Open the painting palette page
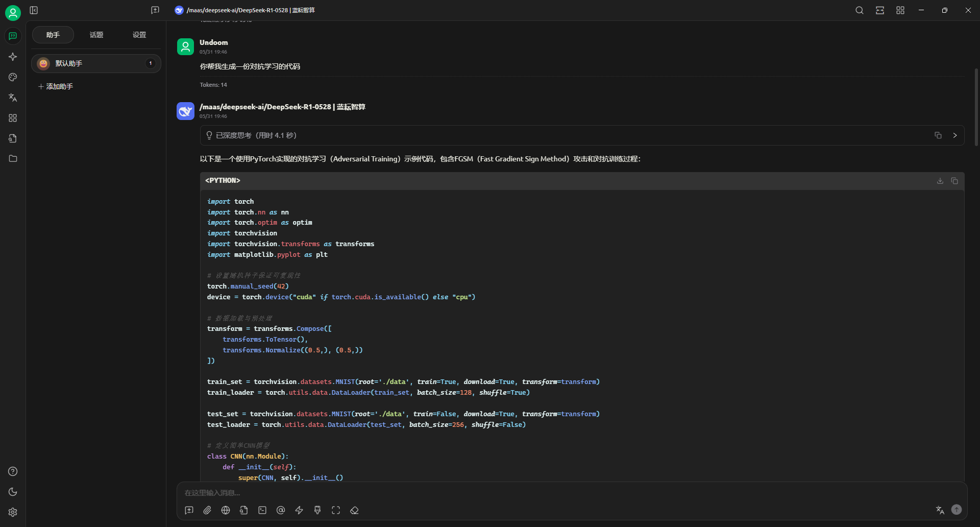This screenshot has width=980, height=527. click(x=13, y=77)
